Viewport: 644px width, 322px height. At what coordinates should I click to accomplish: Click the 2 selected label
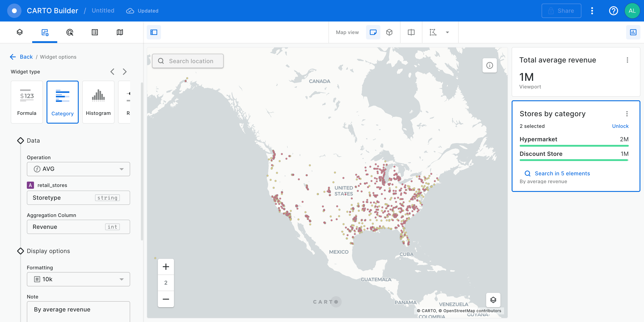(x=532, y=126)
